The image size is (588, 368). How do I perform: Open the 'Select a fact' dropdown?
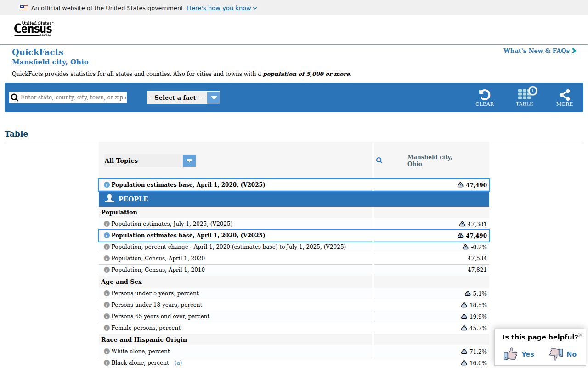(x=184, y=98)
